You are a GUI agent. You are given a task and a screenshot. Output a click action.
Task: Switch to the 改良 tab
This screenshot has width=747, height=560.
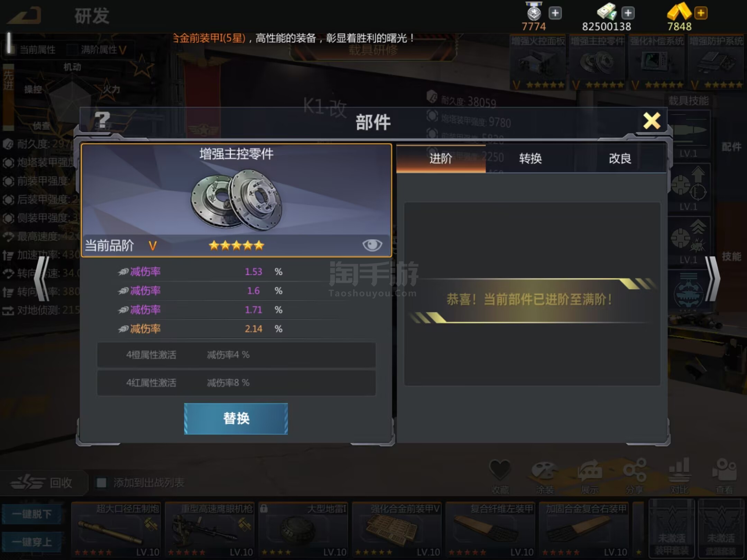tap(620, 159)
